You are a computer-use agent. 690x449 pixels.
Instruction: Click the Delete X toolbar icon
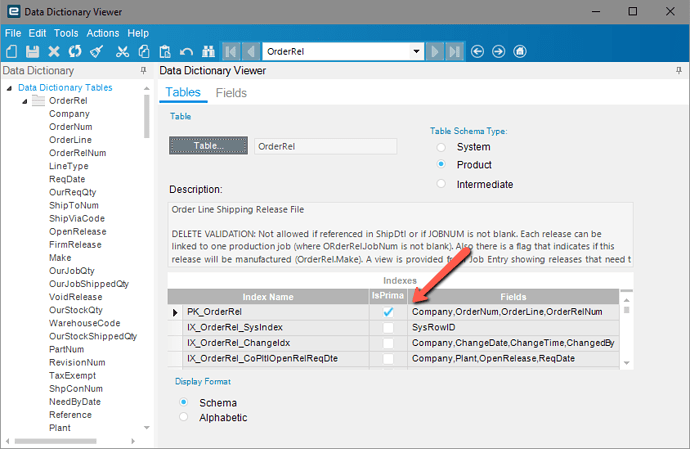[54, 52]
